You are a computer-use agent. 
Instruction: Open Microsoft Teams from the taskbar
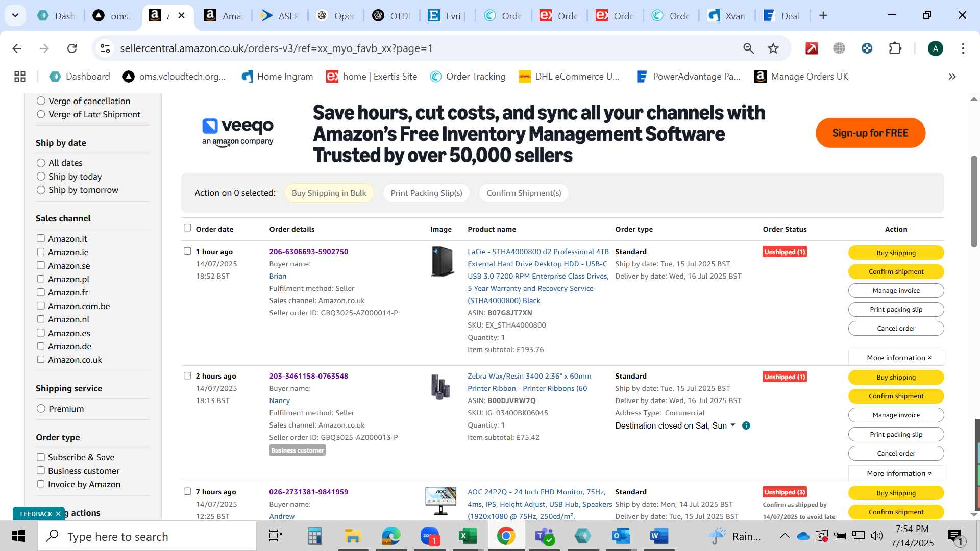pos(545,536)
